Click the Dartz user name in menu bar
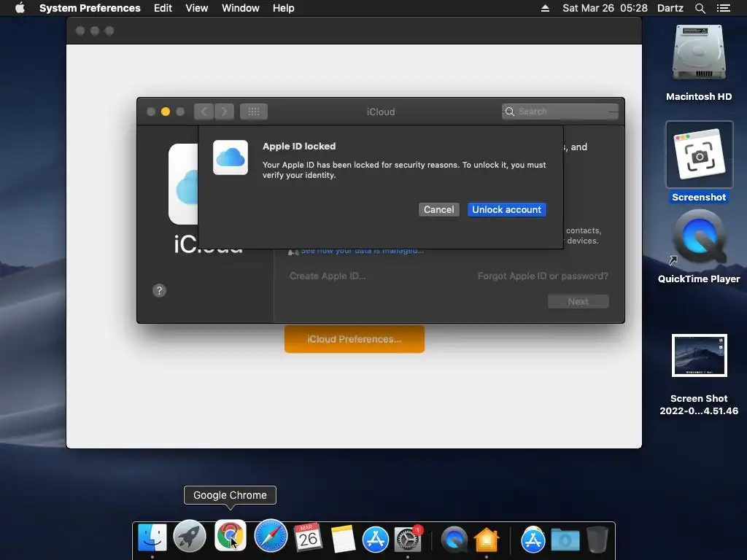Image resolution: width=747 pixels, height=560 pixels. (x=670, y=8)
